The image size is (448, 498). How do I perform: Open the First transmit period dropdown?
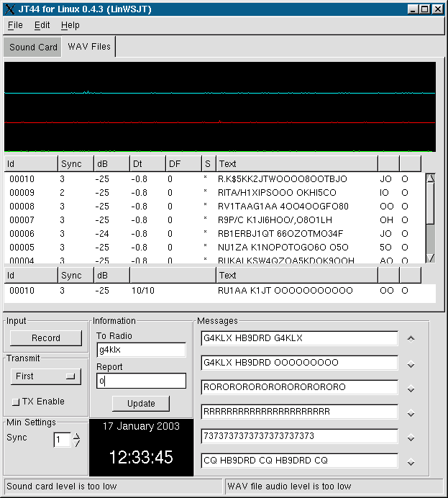[46, 376]
